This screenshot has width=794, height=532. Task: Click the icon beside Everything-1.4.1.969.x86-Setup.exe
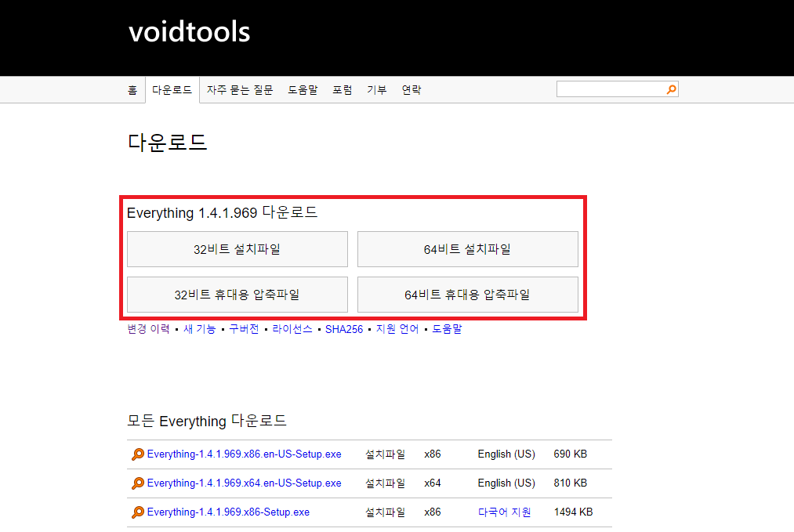[137, 512]
